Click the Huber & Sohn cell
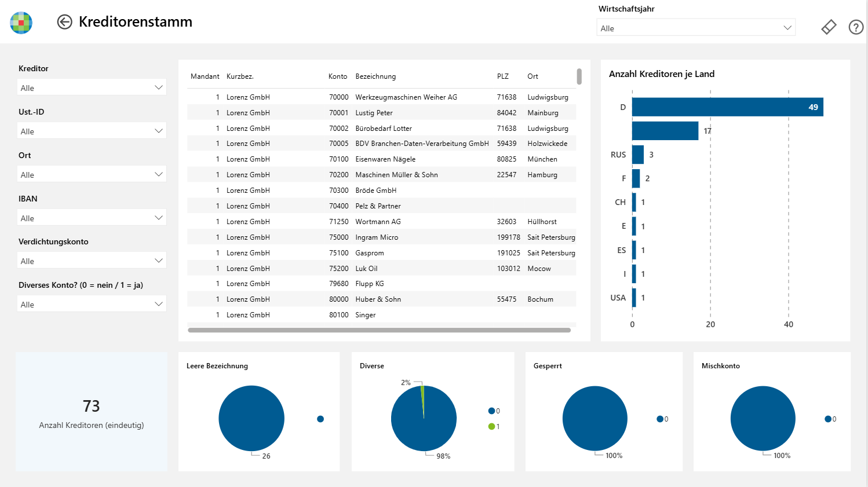Screen dimensions: 868x487 click(378, 299)
